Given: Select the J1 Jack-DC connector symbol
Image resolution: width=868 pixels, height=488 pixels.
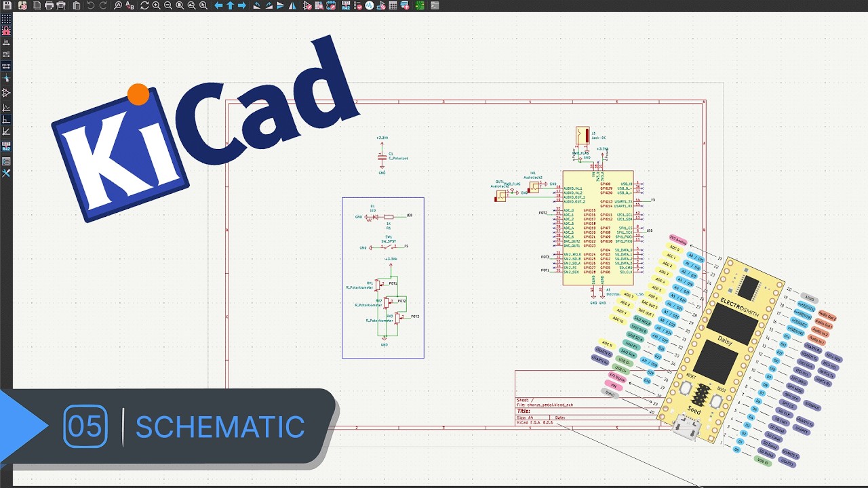Looking at the screenshot, I should pyautogui.click(x=582, y=136).
